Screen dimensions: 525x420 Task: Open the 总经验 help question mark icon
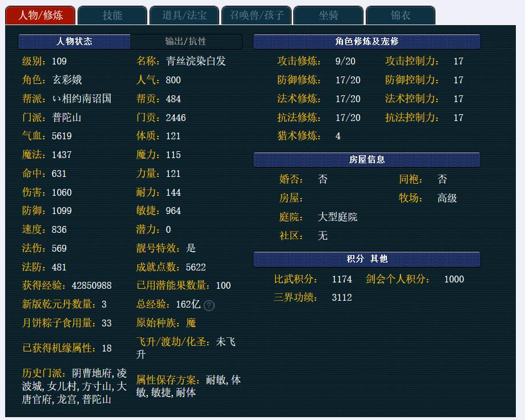209,305
